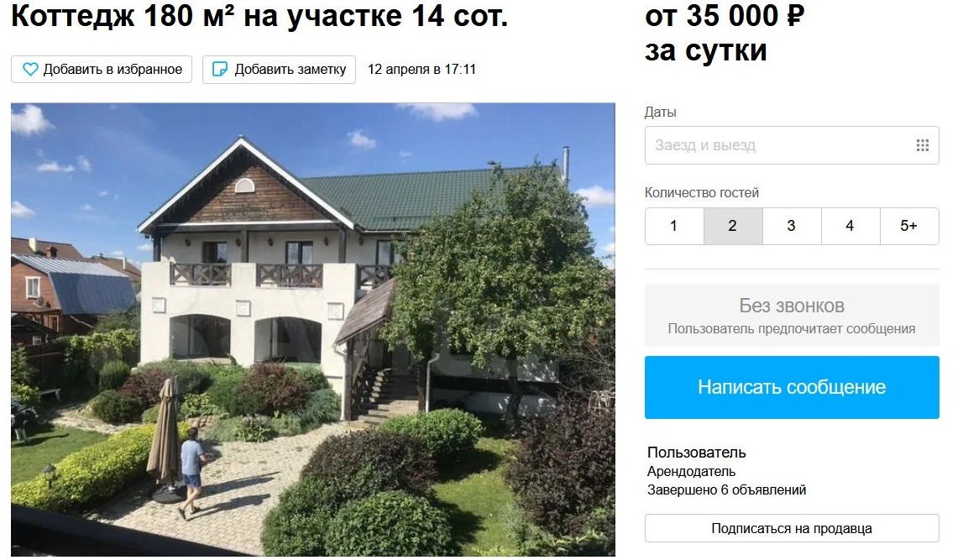This screenshot has width=963, height=560.
Task: Choose 3 guests in Количество гостей
Action: (x=792, y=226)
